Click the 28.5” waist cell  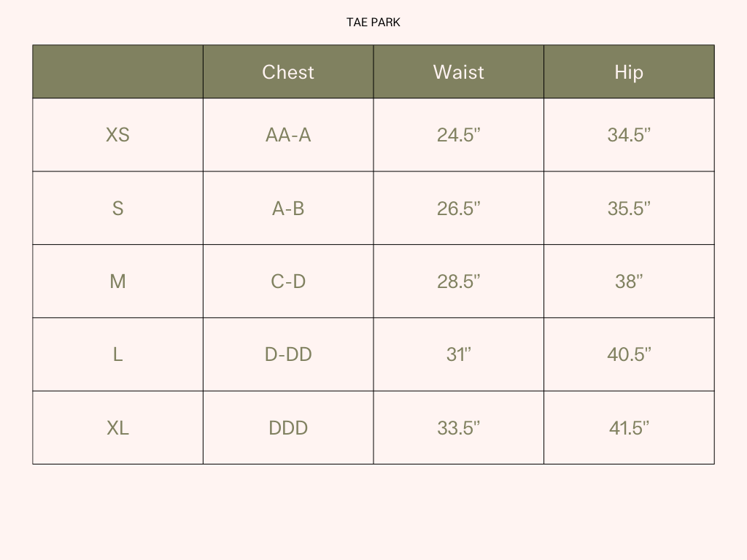(458, 281)
